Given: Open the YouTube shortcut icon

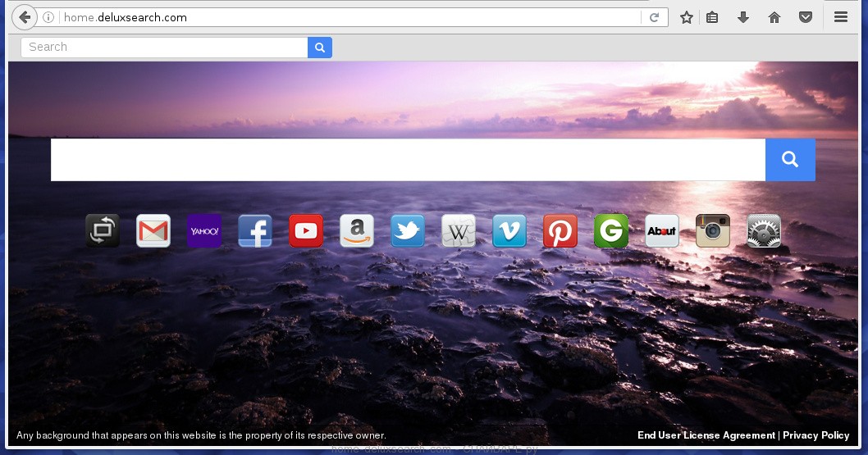Looking at the screenshot, I should [x=306, y=230].
